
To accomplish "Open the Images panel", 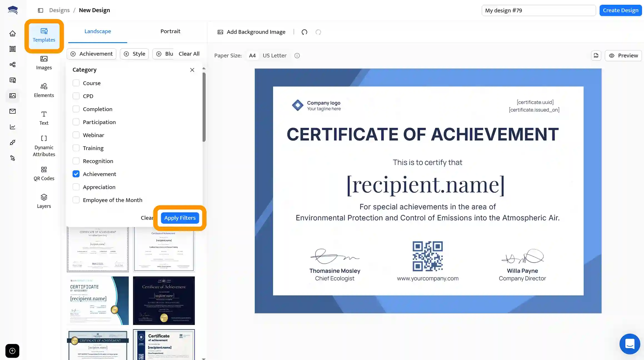I will pyautogui.click(x=44, y=63).
